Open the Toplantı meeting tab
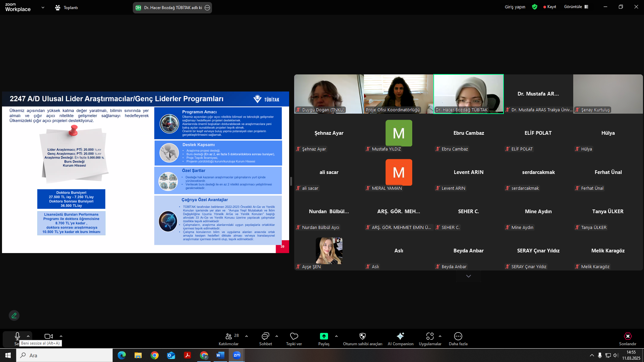 (66, 7)
